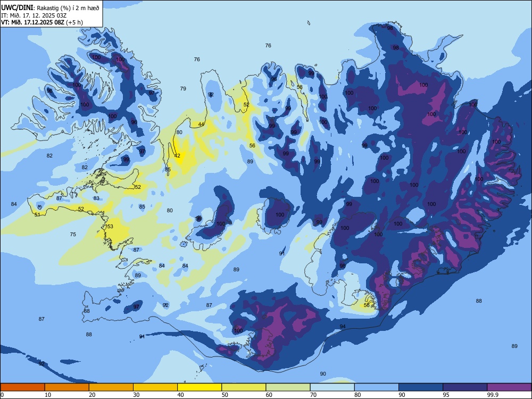
Task: Click the bright yellow 40–50 legend swatch
Action: point(199,387)
